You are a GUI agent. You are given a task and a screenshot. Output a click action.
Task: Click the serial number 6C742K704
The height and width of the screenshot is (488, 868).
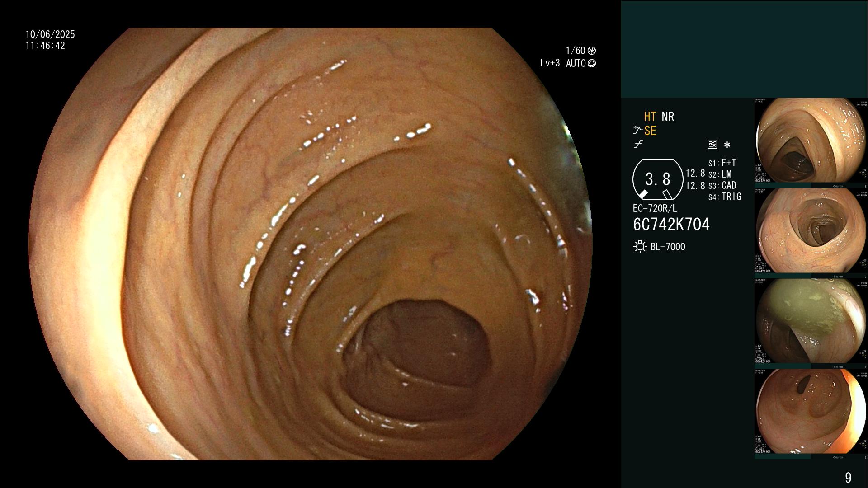671,225
